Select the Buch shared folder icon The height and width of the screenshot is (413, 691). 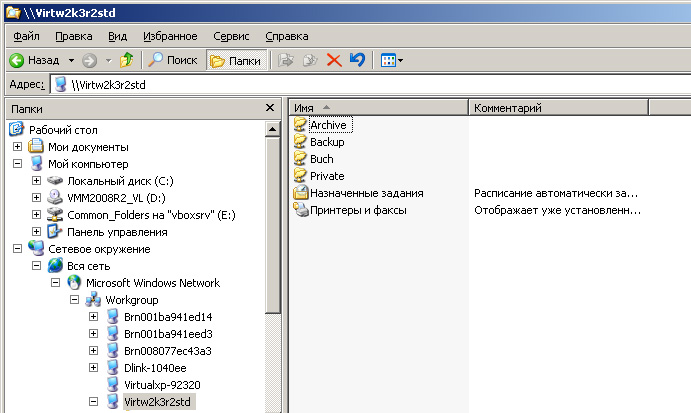pos(300,159)
